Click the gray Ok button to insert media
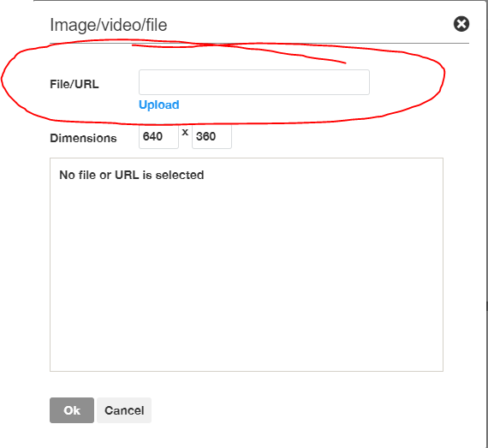 pos(72,410)
